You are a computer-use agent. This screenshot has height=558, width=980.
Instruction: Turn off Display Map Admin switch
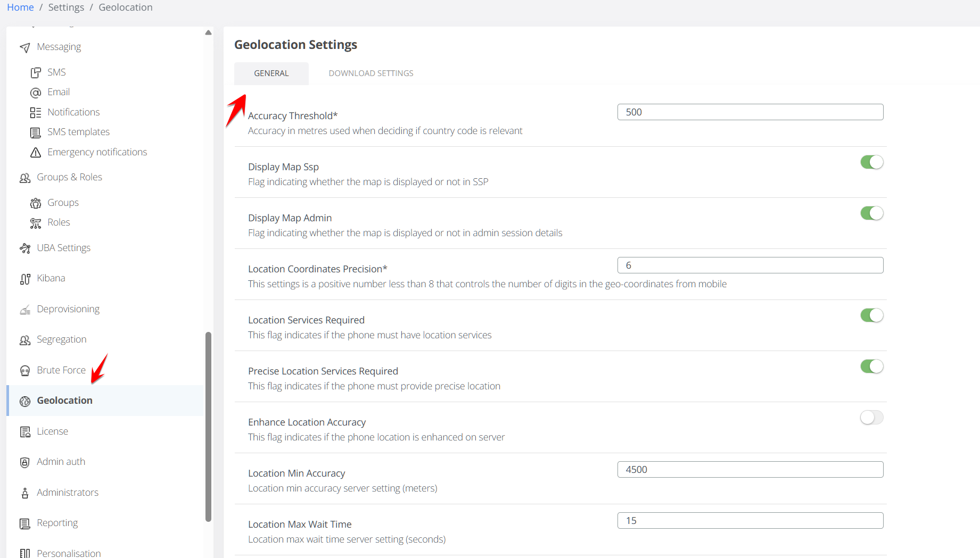871,213
